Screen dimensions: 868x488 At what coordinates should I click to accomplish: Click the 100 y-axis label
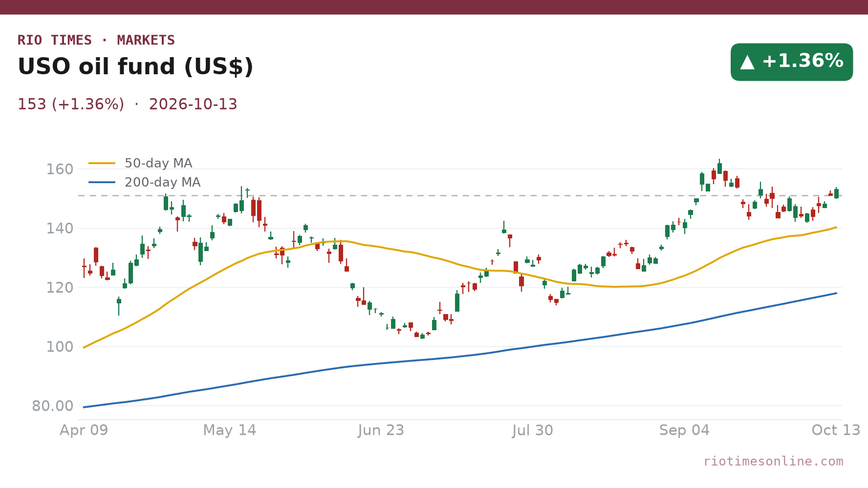60,347
